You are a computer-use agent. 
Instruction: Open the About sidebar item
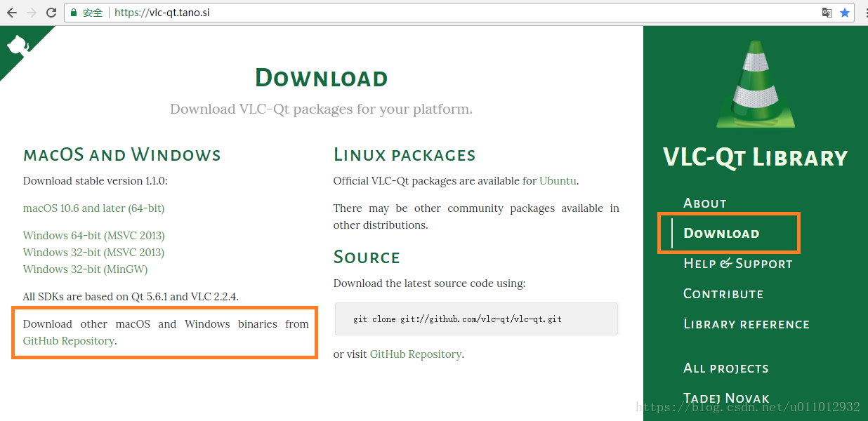click(705, 203)
